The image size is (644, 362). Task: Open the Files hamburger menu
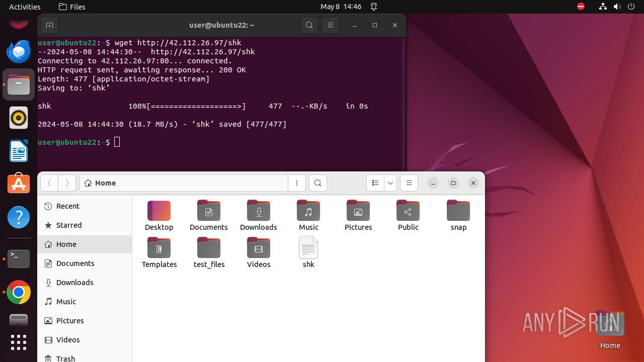(x=409, y=183)
